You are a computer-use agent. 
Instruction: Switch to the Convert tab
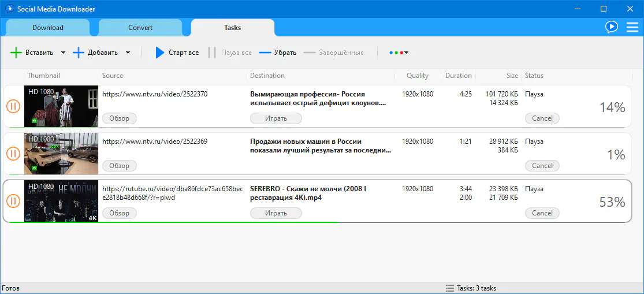[140, 28]
